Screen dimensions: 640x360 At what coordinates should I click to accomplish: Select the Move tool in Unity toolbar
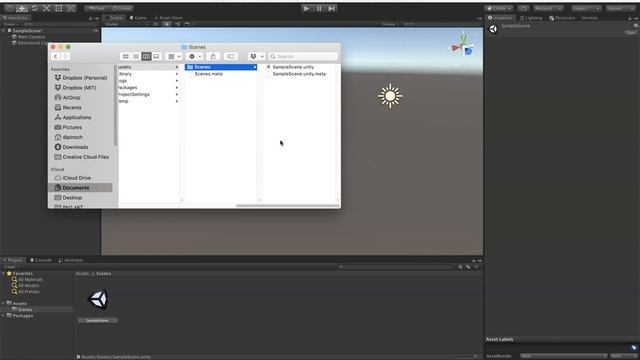pyautogui.click(x=22, y=8)
